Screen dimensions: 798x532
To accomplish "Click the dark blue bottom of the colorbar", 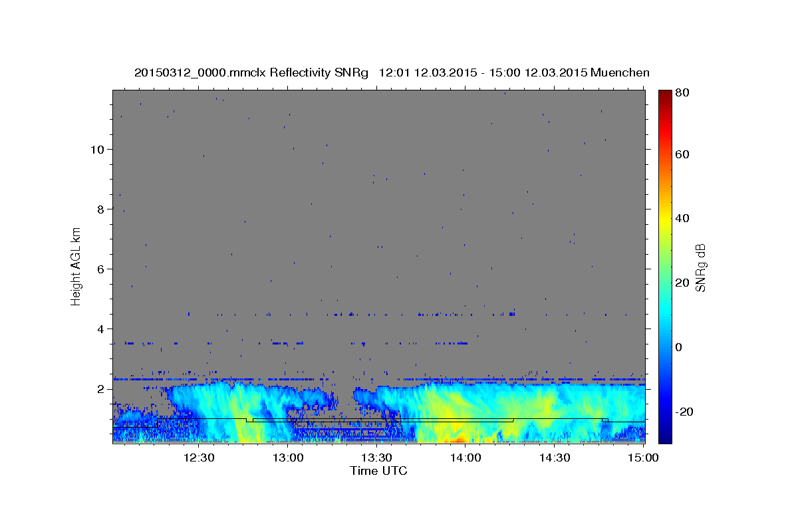I will pyautogui.click(x=664, y=436).
